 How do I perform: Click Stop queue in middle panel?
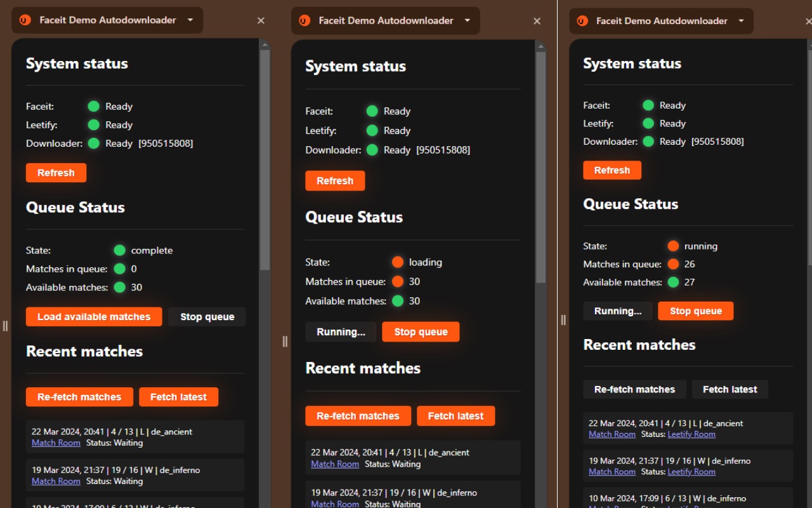[x=421, y=332]
